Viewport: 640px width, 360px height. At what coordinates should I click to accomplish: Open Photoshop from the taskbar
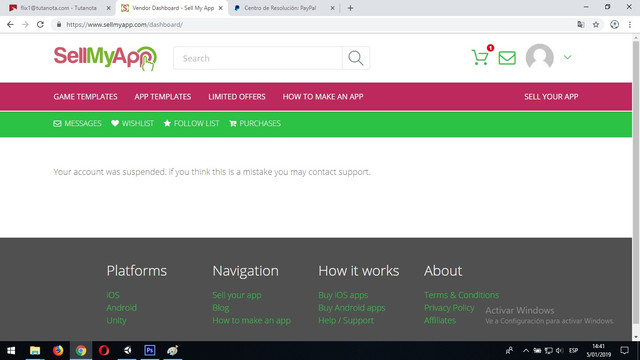pos(150,350)
